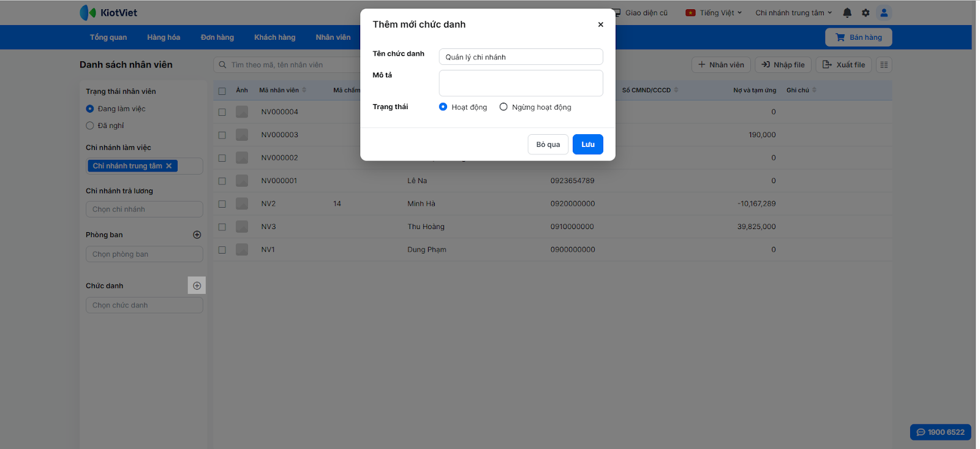Click employee name Lê Na

[x=417, y=181]
